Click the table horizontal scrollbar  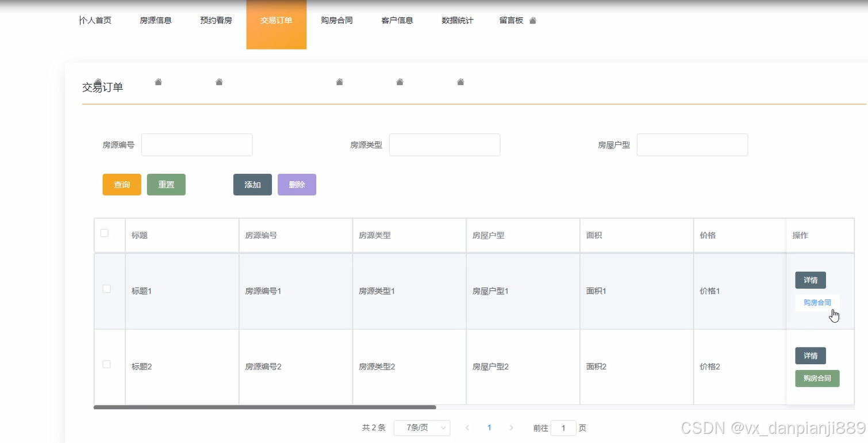click(265, 407)
